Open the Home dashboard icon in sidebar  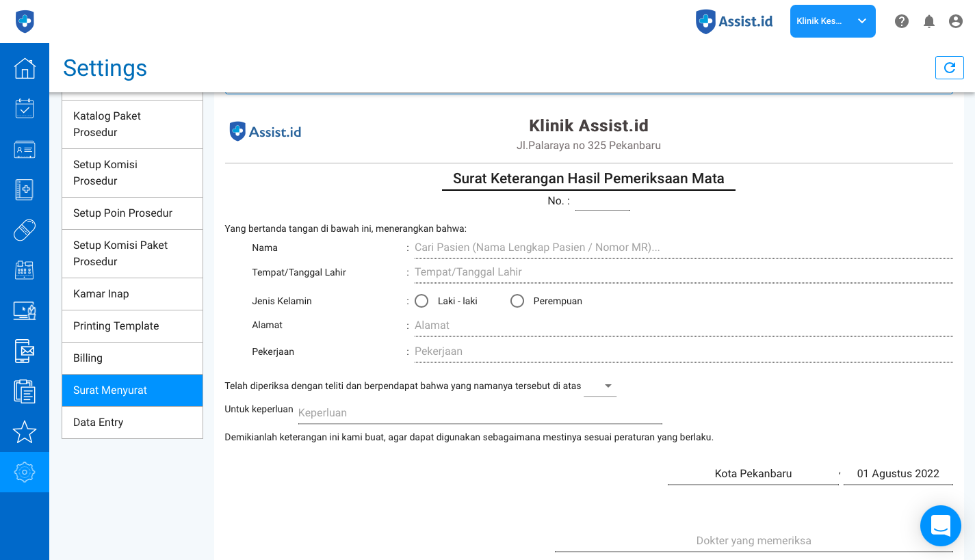click(25, 68)
